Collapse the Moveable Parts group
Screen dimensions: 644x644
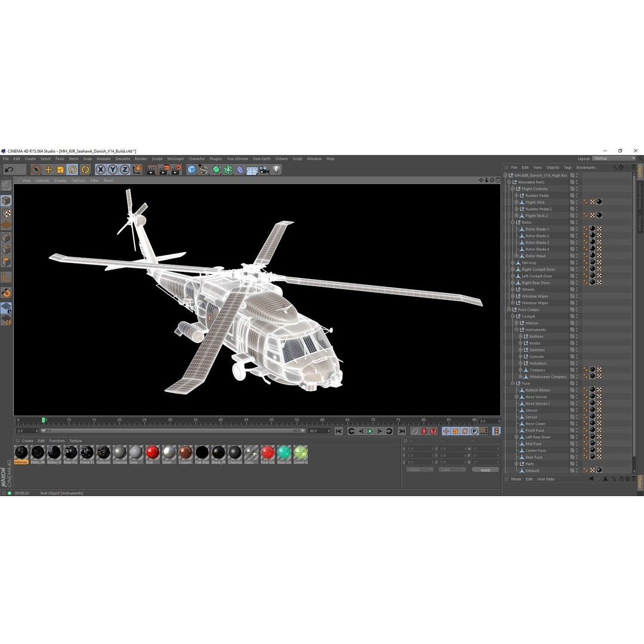pos(509,182)
